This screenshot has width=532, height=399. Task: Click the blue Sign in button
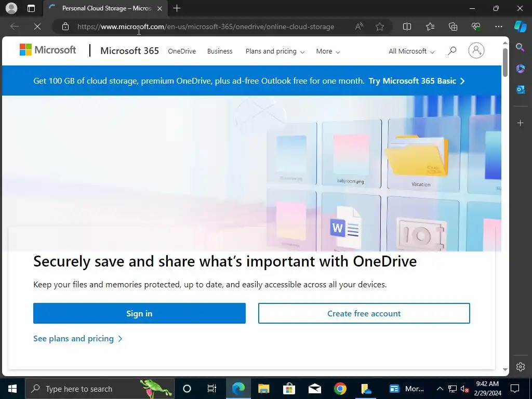(139, 313)
